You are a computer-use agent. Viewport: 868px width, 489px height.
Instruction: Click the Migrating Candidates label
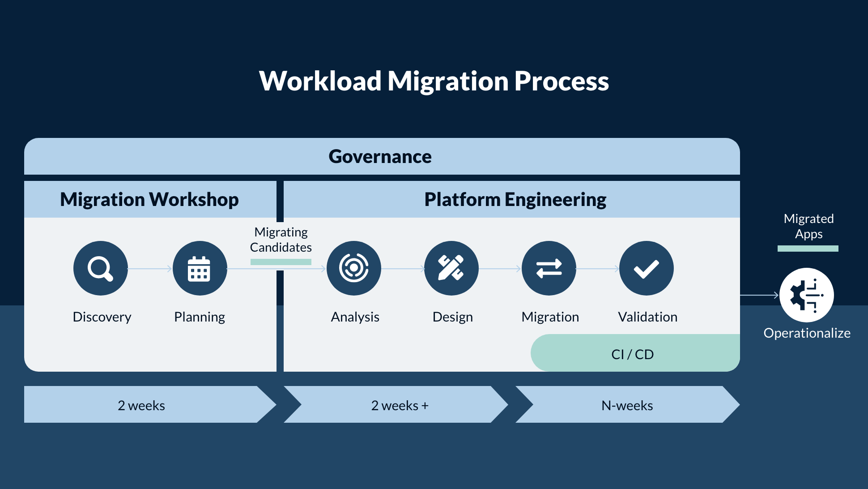point(281,240)
